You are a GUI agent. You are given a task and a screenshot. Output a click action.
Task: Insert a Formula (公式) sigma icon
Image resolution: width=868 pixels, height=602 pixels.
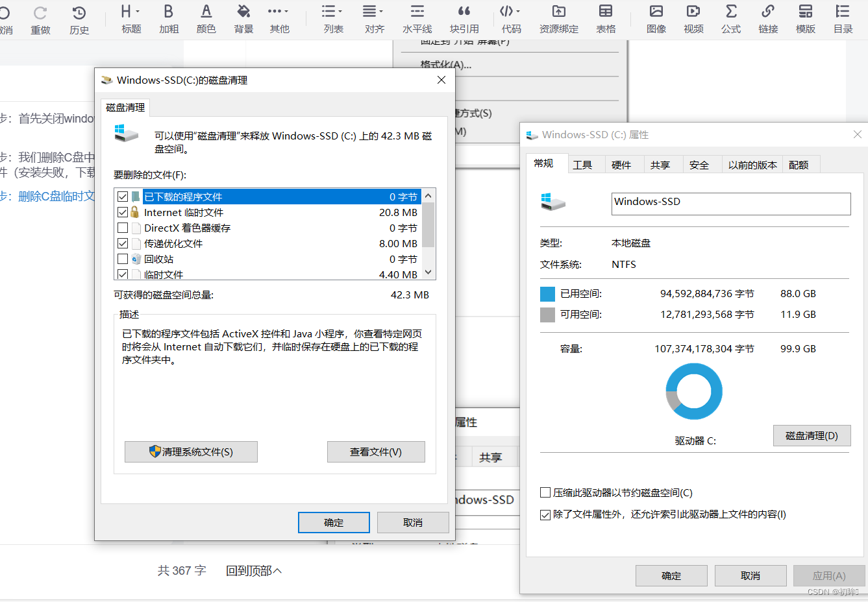(x=731, y=11)
